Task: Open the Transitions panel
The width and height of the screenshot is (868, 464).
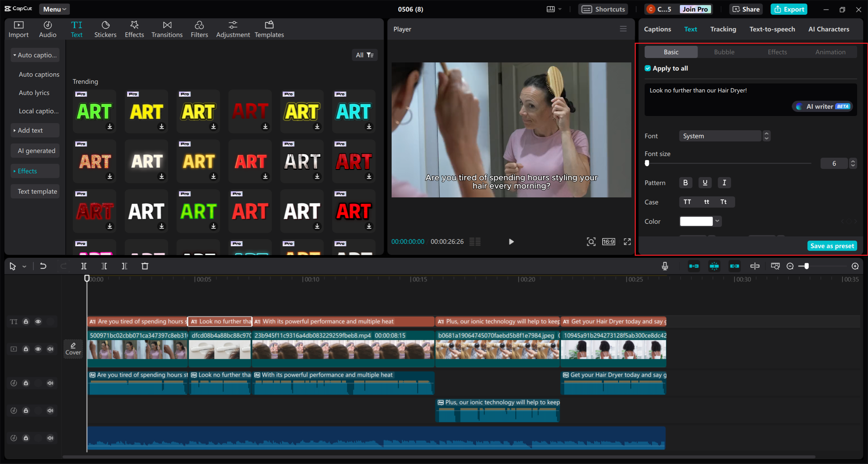Action: pyautogui.click(x=167, y=29)
